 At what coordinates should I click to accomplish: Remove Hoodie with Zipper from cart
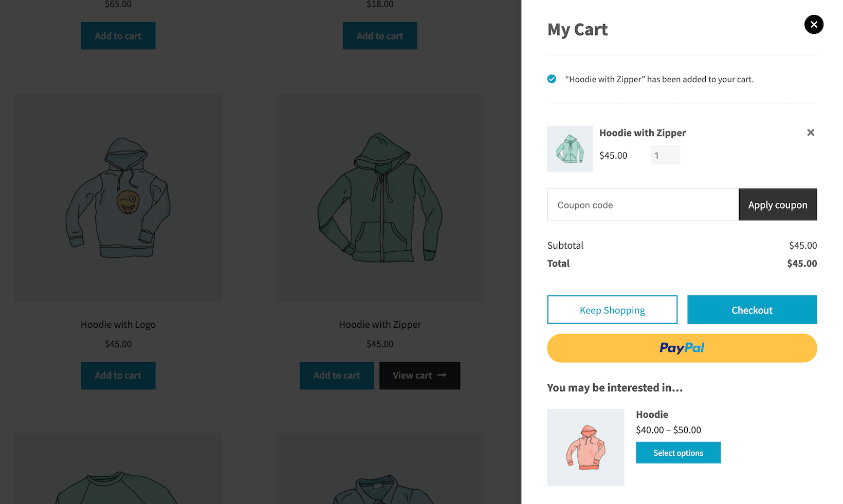(x=811, y=133)
